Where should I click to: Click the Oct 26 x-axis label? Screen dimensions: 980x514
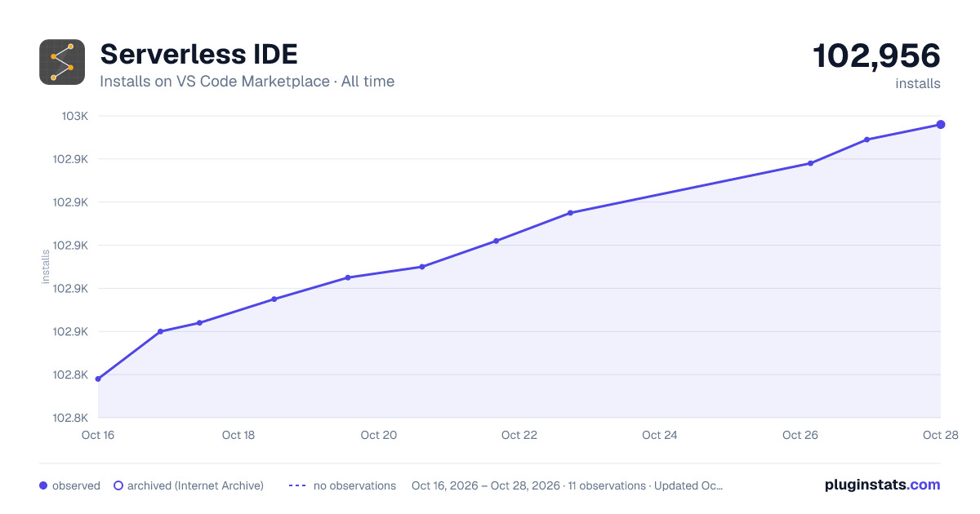[800, 435]
